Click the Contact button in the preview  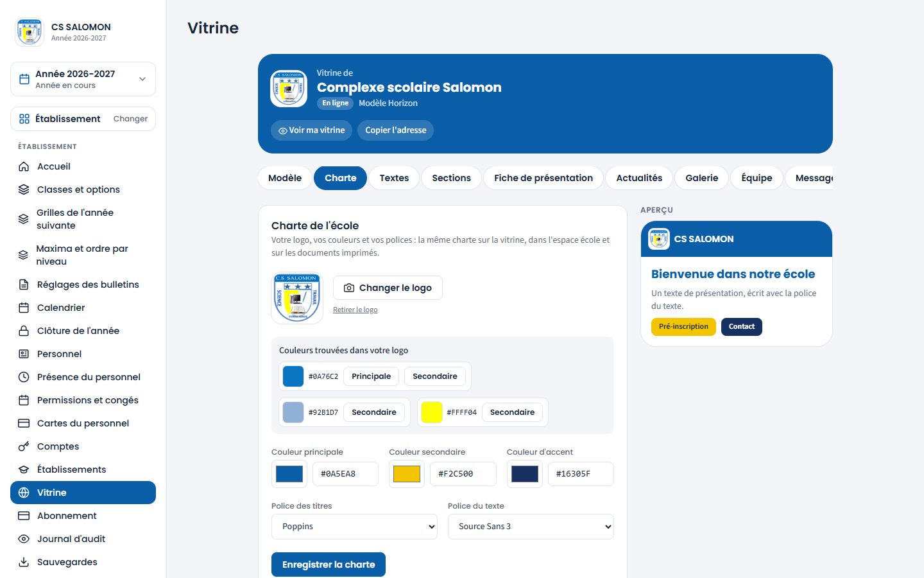pyautogui.click(x=742, y=327)
